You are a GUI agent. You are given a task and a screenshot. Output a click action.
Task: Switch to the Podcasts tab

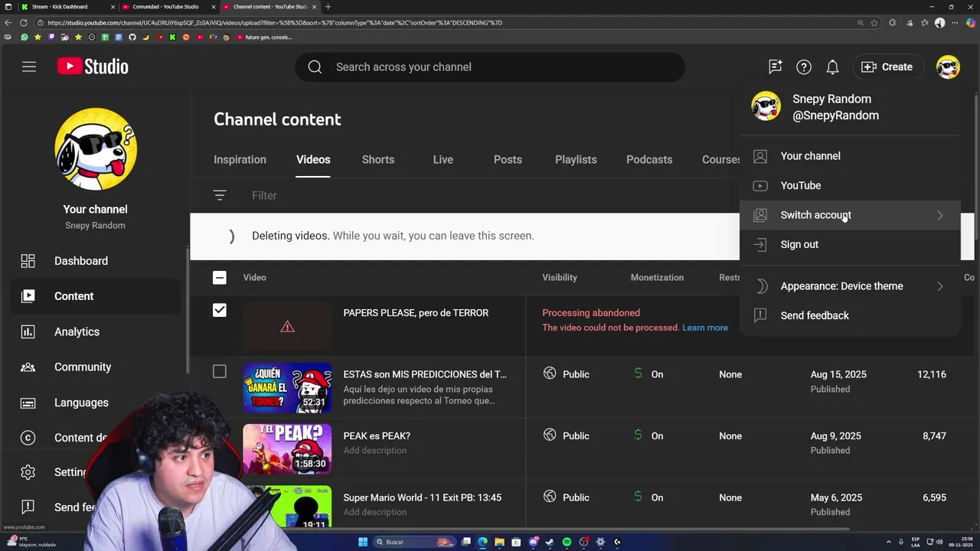click(649, 159)
